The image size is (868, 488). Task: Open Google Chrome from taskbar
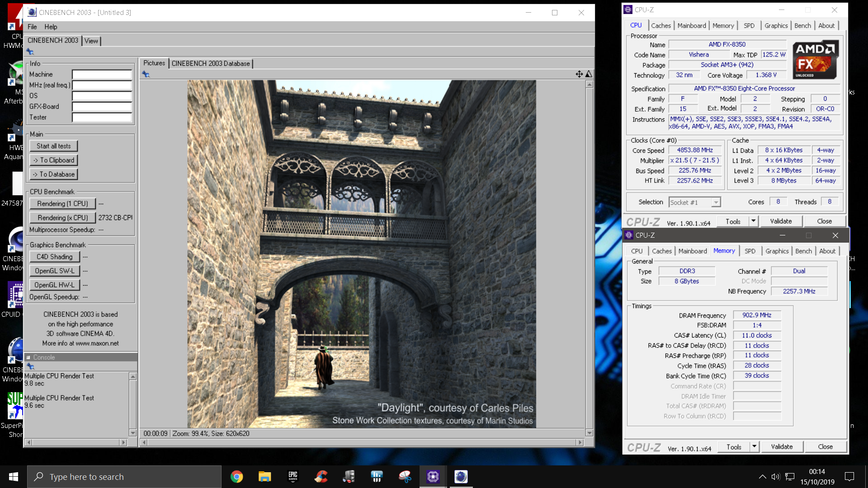[x=236, y=477]
